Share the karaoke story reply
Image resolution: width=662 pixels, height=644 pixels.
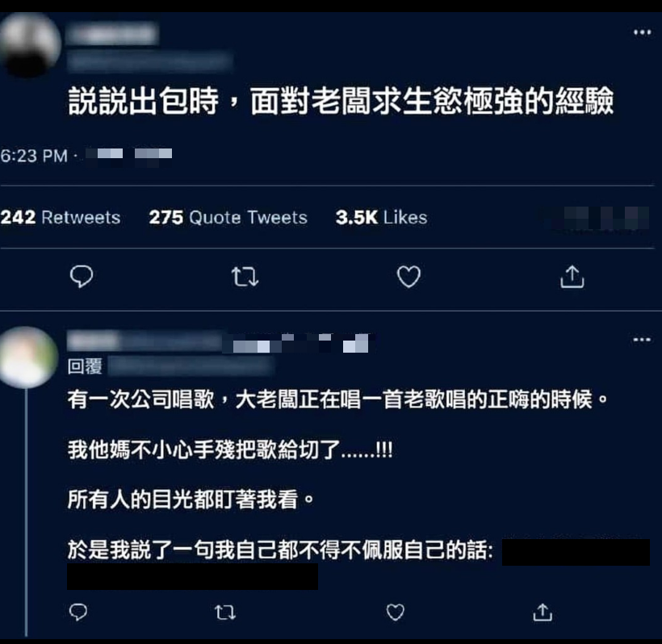[543, 613]
